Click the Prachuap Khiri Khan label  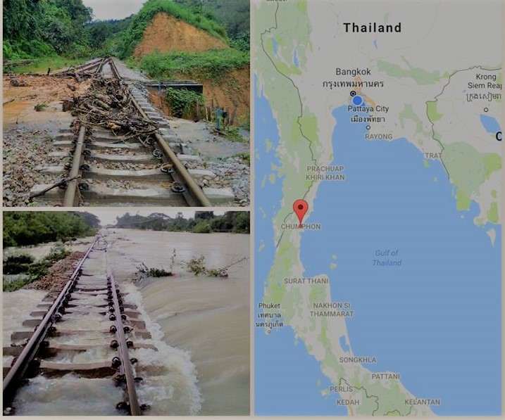(x=325, y=173)
